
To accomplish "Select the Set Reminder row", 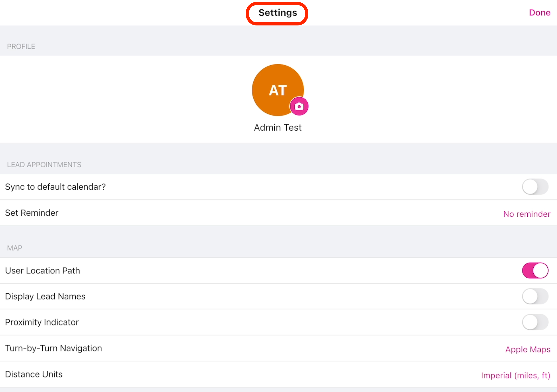I will point(32,213).
